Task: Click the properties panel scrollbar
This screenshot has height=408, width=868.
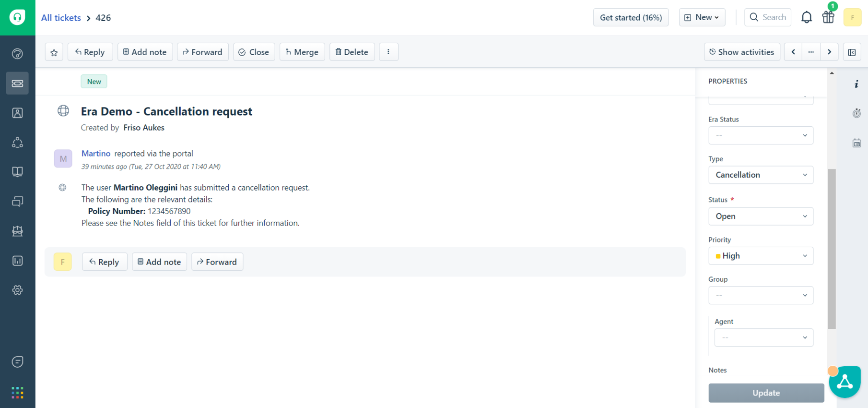Action: (832, 249)
